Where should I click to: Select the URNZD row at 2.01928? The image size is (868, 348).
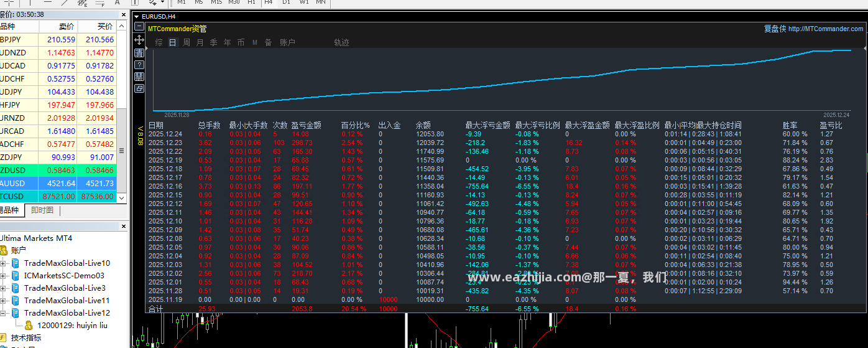pyautogui.click(x=58, y=118)
